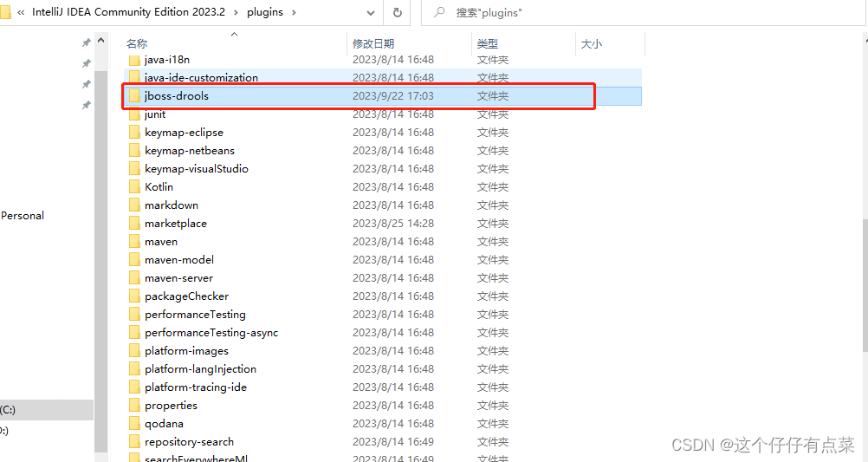The image size is (868, 462).
Task: Select the Personal item in sidebar
Action: (x=23, y=216)
